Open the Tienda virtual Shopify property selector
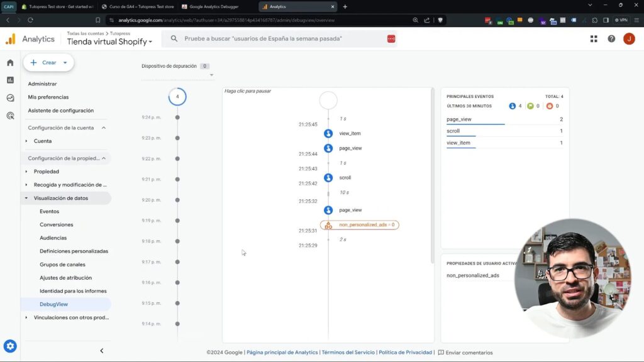Image resolution: width=644 pixels, height=362 pixels. 109,41
